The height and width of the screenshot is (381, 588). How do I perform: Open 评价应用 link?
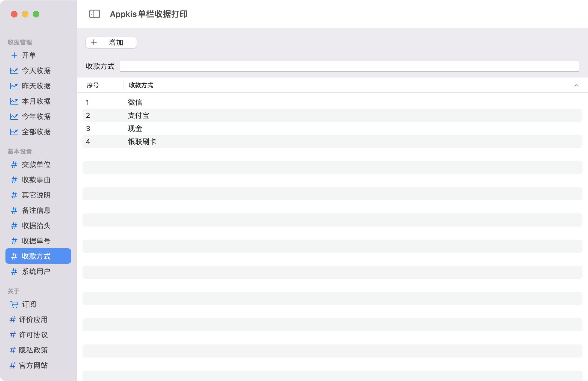pos(38,320)
